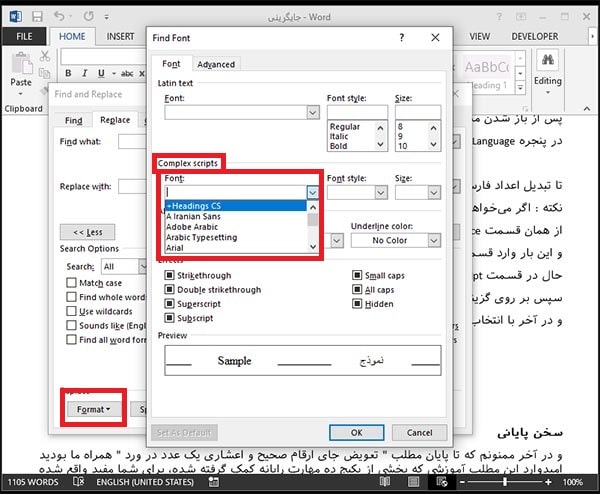Open the FILE menu tab
This screenshot has height=494, width=600.
coord(24,36)
